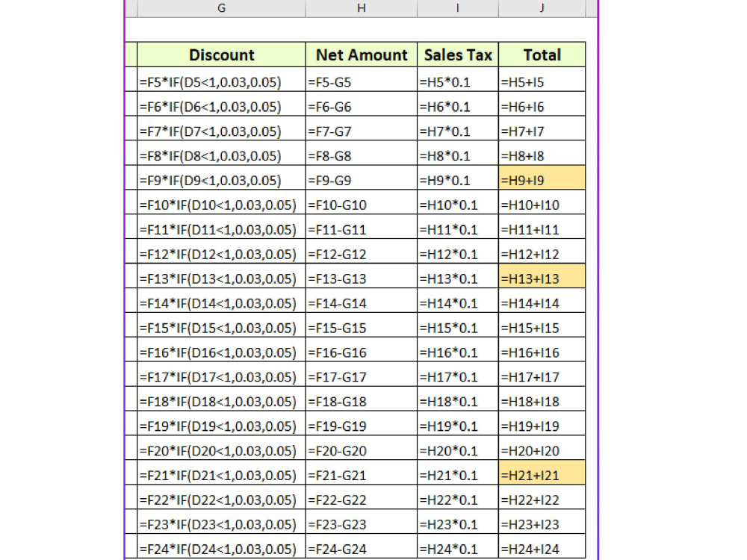Select column I header

pyautogui.click(x=458, y=8)
